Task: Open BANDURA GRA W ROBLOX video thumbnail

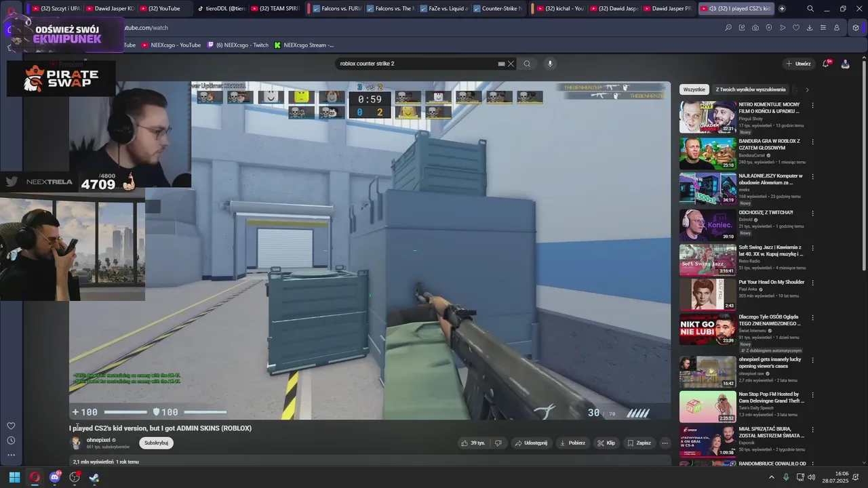Action: 707,153
